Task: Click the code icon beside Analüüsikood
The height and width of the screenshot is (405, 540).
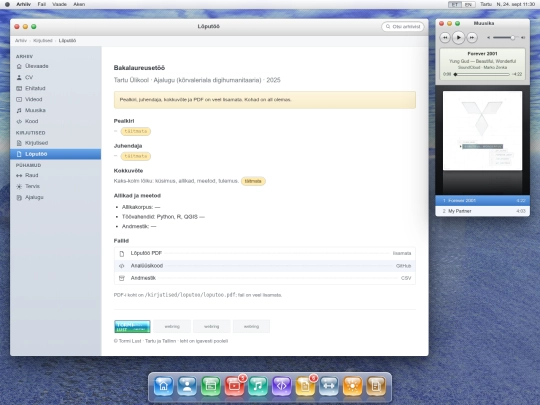Action: click(122, 266)
